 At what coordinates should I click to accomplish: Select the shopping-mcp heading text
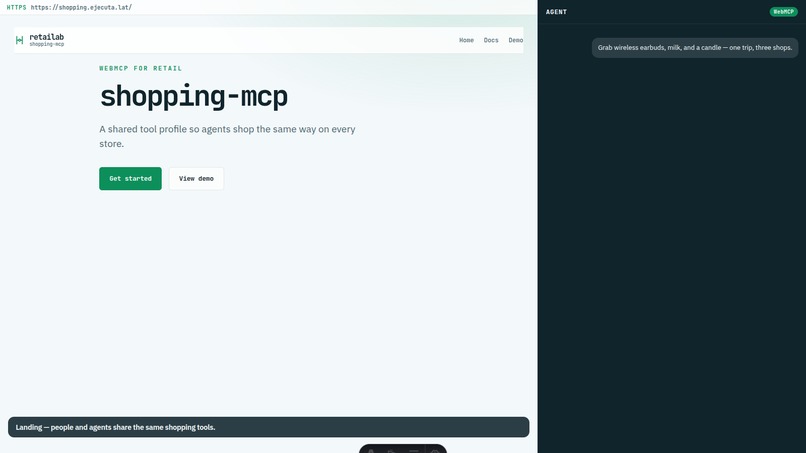(x=194, y=97)
